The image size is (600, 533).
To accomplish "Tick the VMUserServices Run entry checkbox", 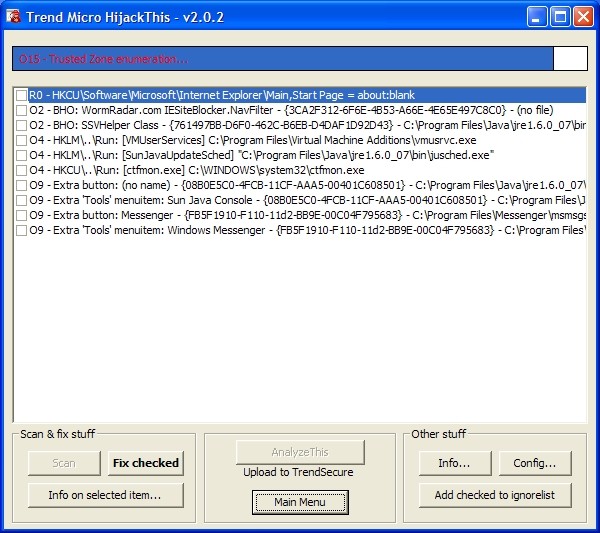I will click(21, 140).
